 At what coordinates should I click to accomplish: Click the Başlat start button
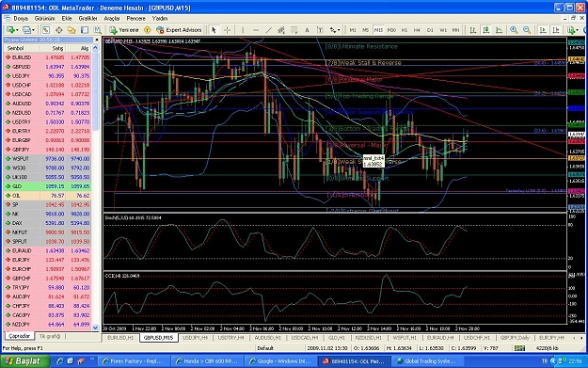click(x=24, y=361)
